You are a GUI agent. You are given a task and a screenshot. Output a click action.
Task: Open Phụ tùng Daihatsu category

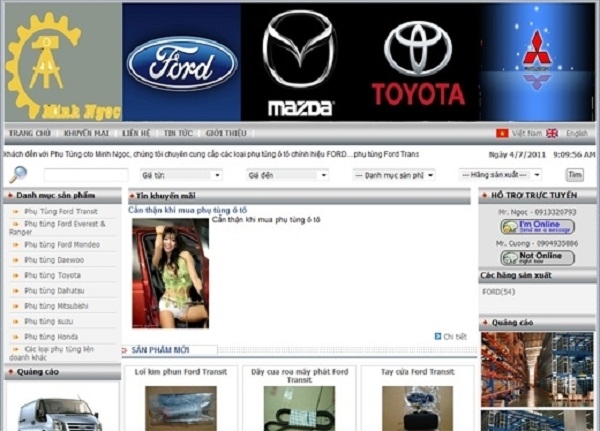point(54,291)
